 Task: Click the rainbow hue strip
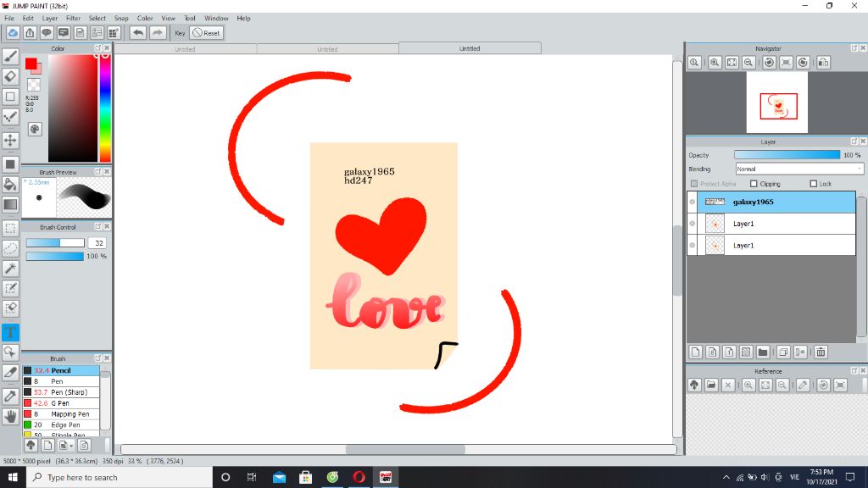click(105, 108)
